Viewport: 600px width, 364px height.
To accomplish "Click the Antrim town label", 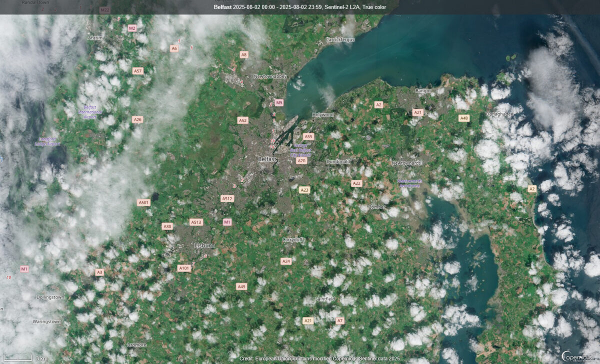I will tap(94, 38).
